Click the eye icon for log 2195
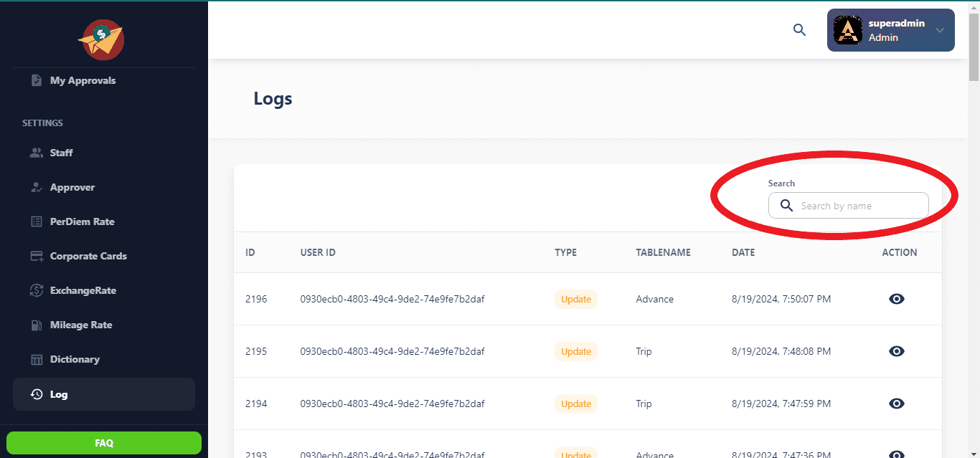This screenshot has height=458, width=980. pyautogui.click(x=896, y=351)
